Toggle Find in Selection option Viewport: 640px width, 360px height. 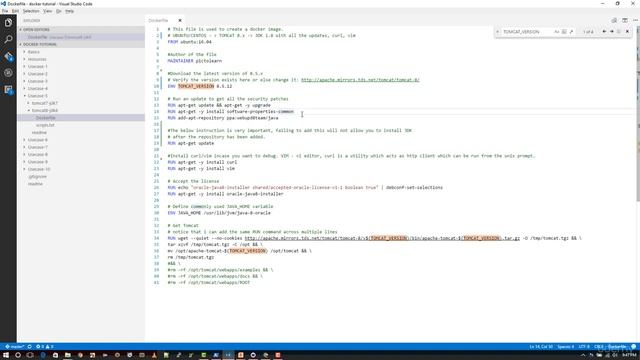point(619,31)
